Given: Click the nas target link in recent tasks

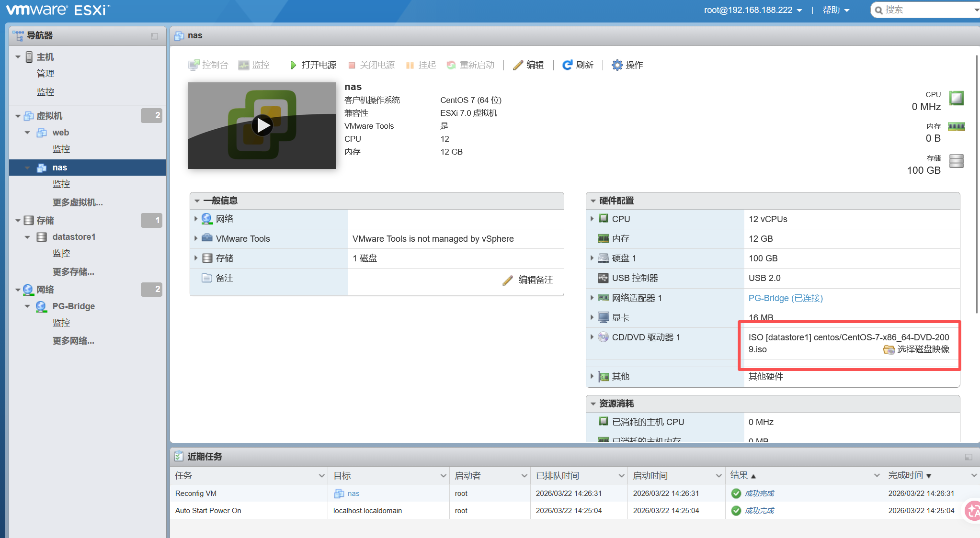Looking at the screenshot, I should [353, 493].
